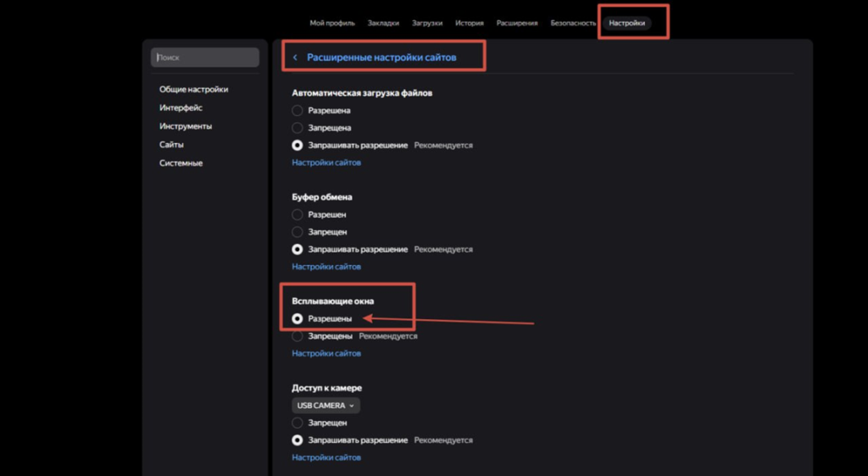Screen dimensions: 868x476
Task: Click Настройки сайтов link under Буфер обмена
Action: 326,267
